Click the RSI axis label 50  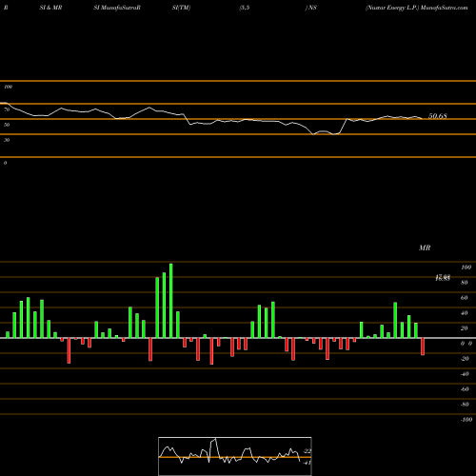[x=7, y=125]
